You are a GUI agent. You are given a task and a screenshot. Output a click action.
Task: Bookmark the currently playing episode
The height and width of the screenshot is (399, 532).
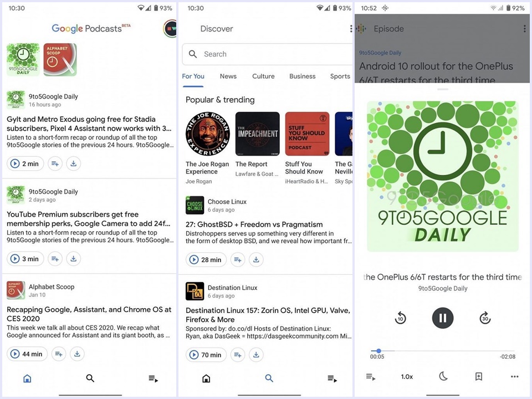coord(478,376)
